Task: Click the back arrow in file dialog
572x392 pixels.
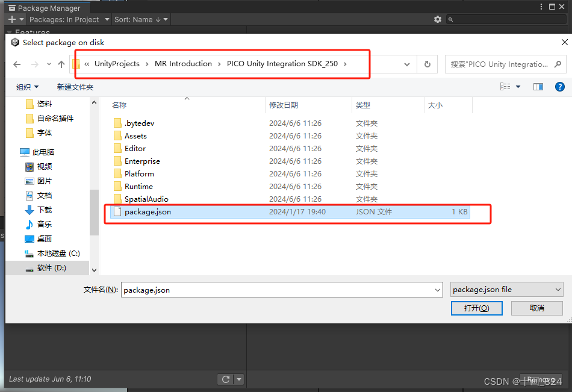Action: [x=17, y=64]
